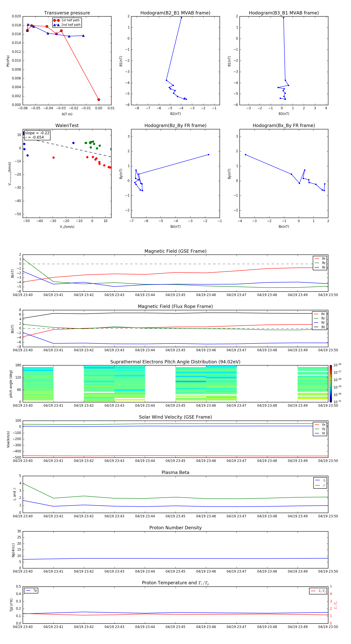
Task: Click 'Hodogram(Bz_By FR frame)' title
Action: pos(175,125)
